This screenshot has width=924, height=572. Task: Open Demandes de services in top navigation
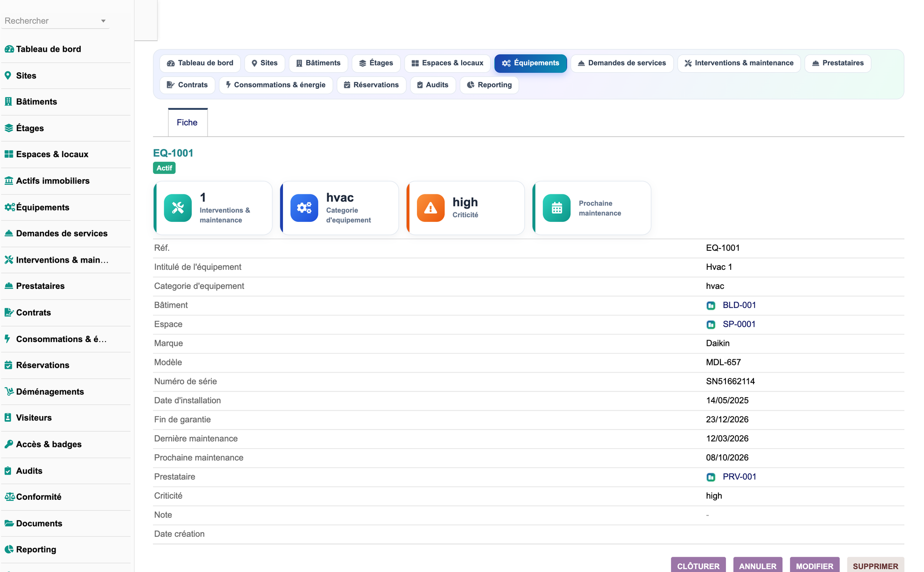tap(622, 63)
